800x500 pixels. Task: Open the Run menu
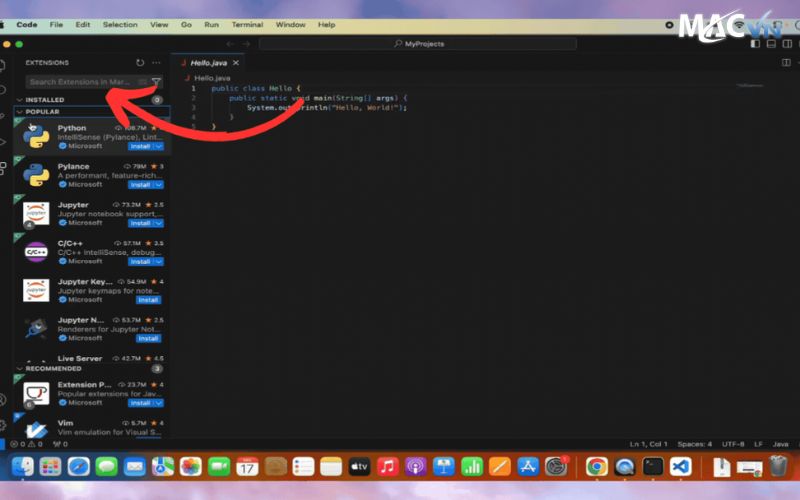(x=211, y=24)
